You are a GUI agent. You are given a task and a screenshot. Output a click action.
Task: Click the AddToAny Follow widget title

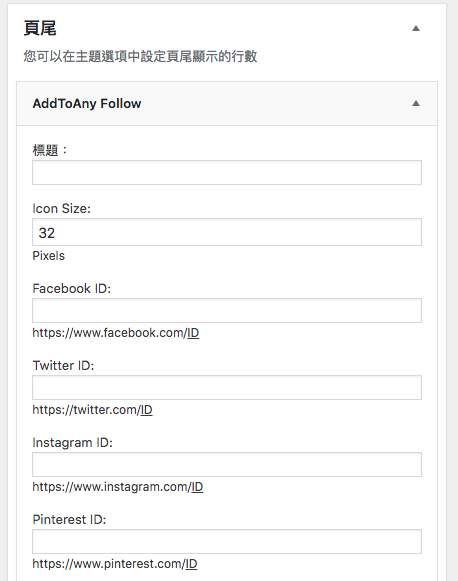point(87,103)
